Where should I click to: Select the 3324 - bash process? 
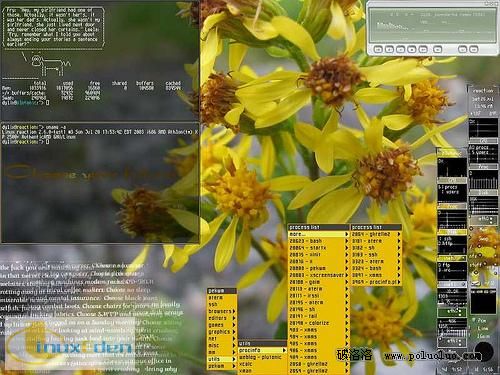[376, 268]
